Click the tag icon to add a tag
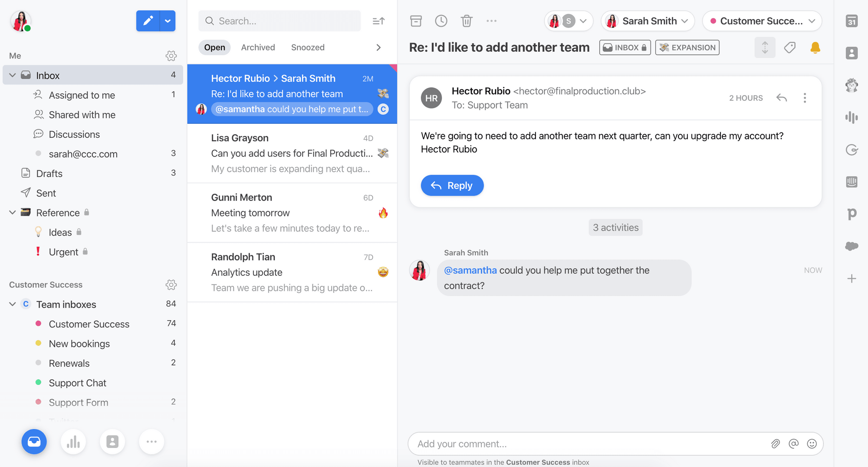This screenshot has height=467, width=868. pos(790,47)
